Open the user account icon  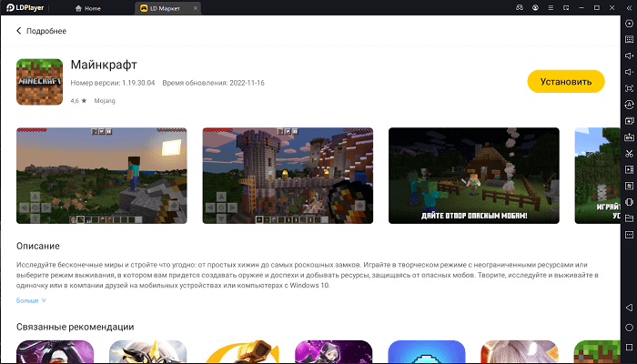coord(535,7)
